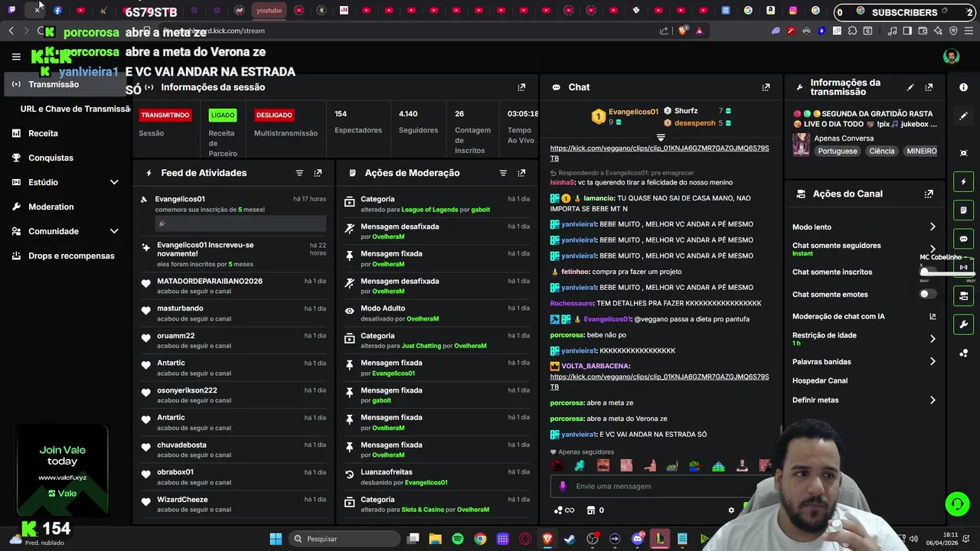Pop out the Chat panel
The height and width of the screenshot is (551, 980).
pos(766,87)
